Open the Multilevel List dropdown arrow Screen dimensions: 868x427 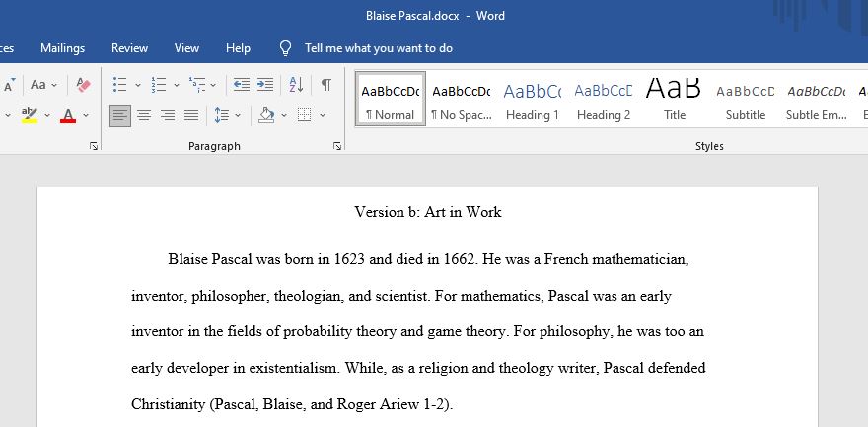point(213,85)
